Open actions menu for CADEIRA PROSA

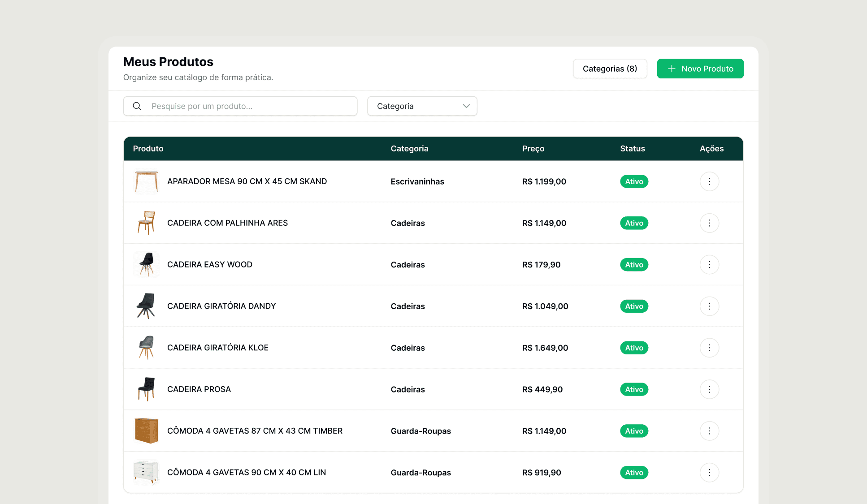tap(709, 389)
